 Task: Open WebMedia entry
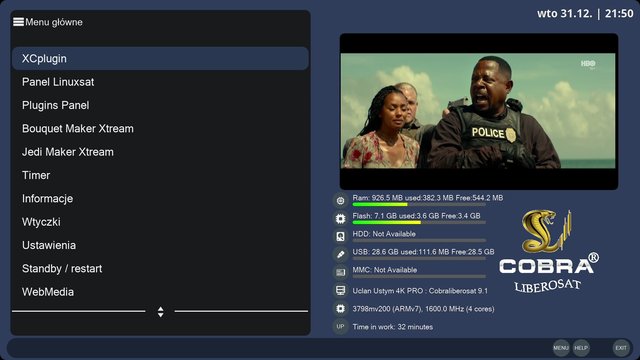tap(160, 292)
